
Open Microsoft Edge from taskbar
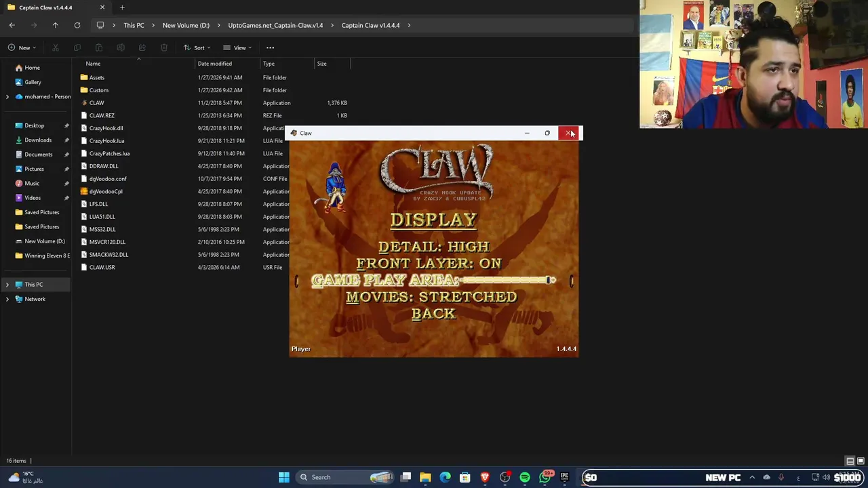click(x=445, y=477)
